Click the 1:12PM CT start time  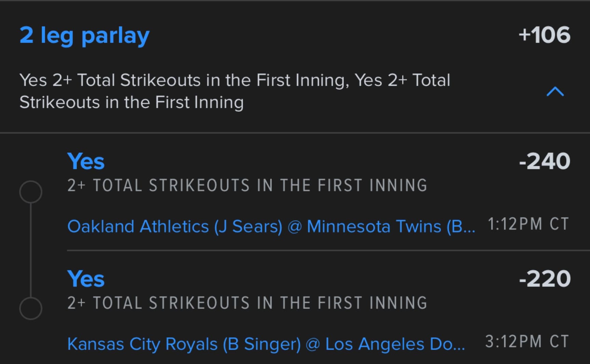[x=528, y=224]
